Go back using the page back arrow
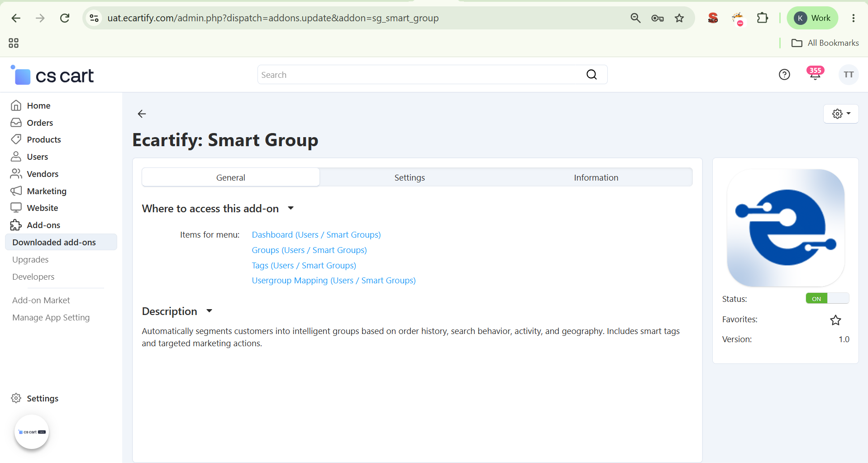The image size is (868, 463). [142, 114]
